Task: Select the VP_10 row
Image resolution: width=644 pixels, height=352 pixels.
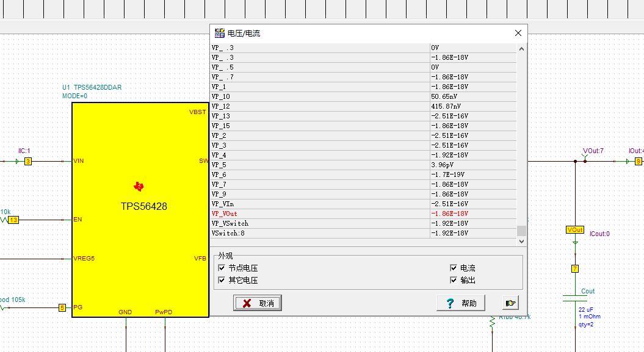Action: pos(363,96)
